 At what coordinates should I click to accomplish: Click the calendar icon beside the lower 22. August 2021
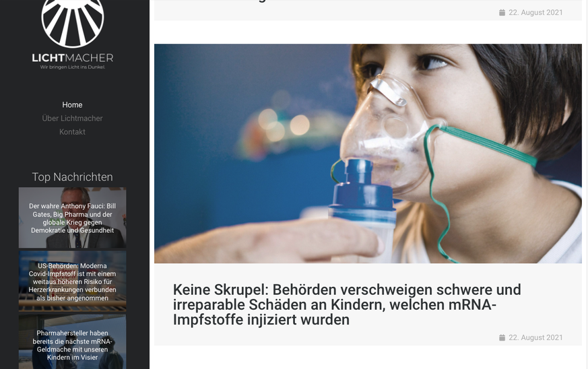(502, 337)
